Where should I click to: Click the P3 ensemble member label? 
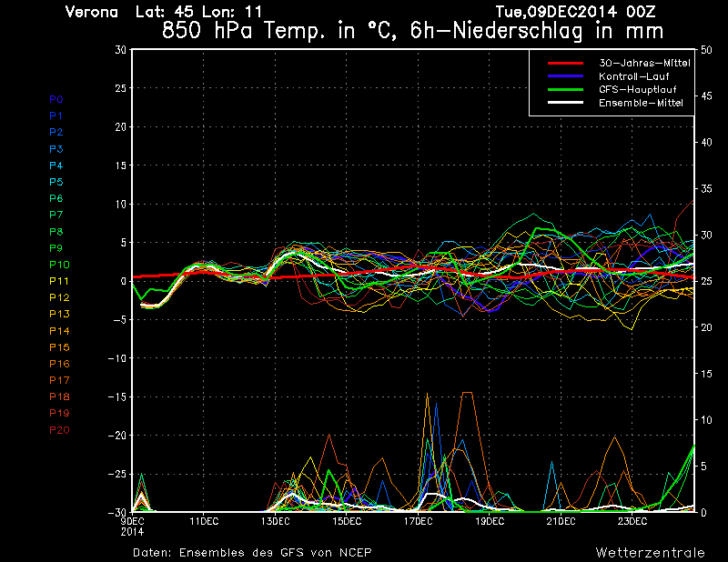click(x=56, y=149)
